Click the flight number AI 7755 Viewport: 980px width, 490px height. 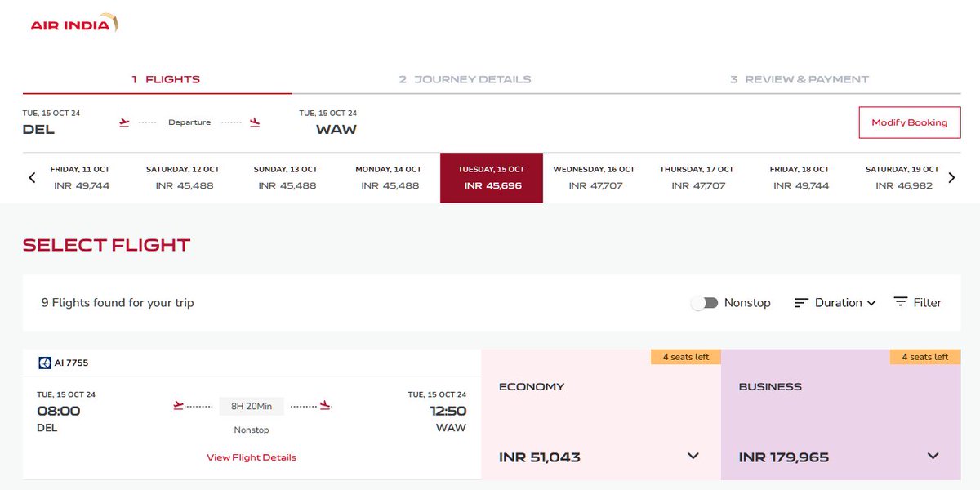click(x=73, y=363)
